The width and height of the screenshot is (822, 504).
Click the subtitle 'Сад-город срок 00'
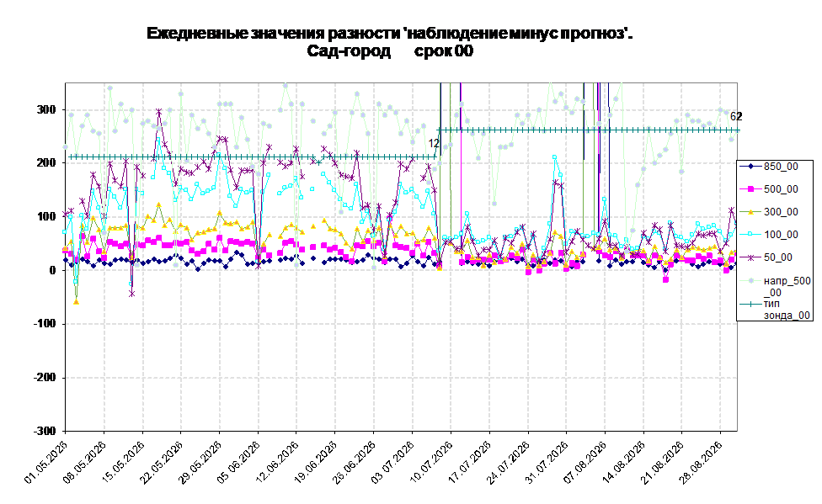pyautogui.click(x=390, y=51)
